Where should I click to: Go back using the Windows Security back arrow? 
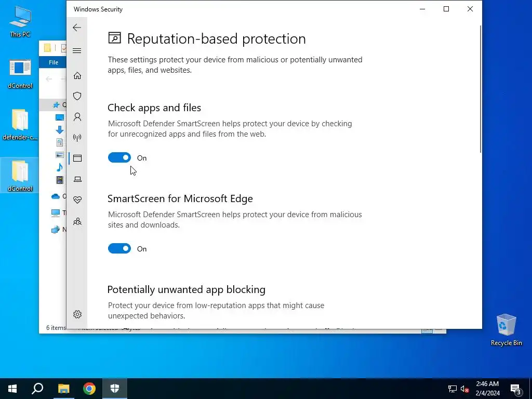click(77, 28)
